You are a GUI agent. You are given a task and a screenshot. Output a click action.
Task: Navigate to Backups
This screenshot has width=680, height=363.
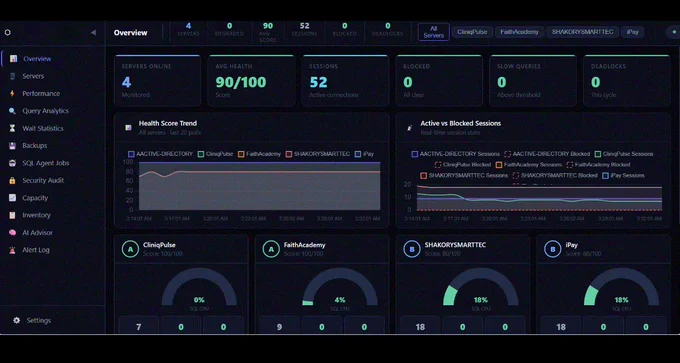coord(35,146)
